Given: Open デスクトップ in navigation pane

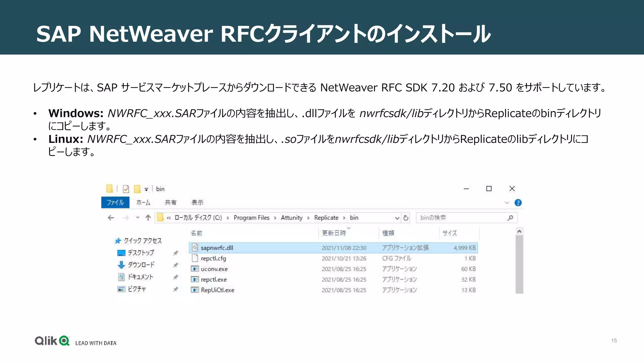Looking at the screenshot, I should [141, 253].
